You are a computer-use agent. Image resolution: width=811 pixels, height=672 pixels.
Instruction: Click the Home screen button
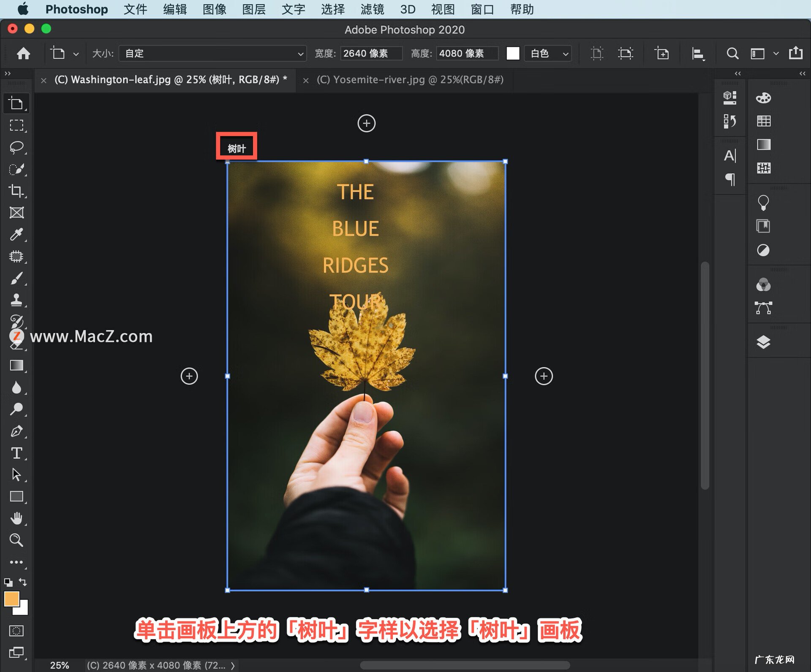pos(23,54)
